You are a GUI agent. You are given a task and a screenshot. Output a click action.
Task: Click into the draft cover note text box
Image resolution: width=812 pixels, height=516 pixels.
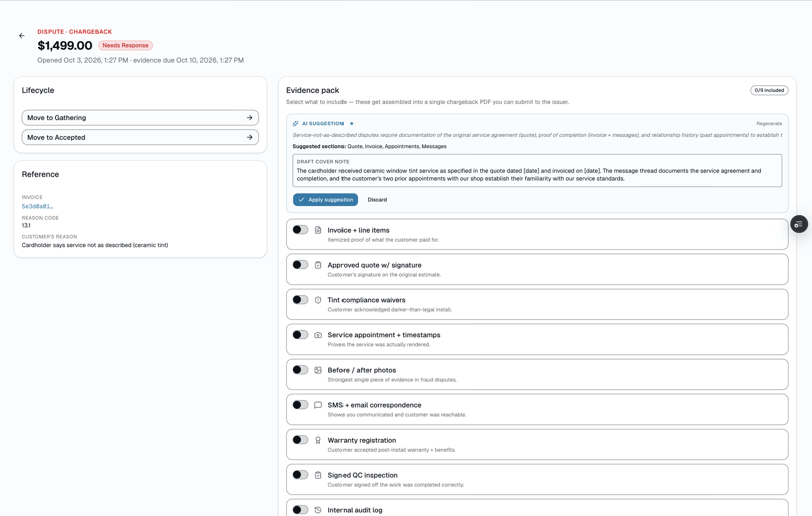[x=537, y=171]
